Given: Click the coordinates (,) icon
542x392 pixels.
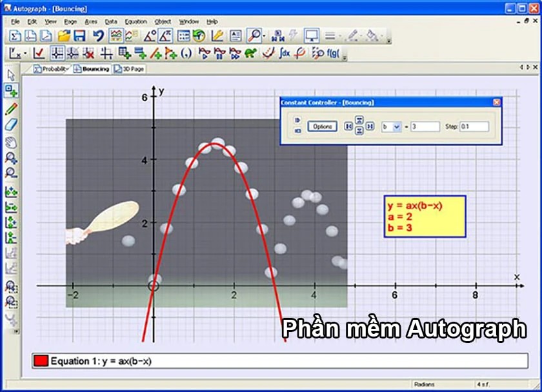Looking at the screenshot, I should click(x=186, y=54).
